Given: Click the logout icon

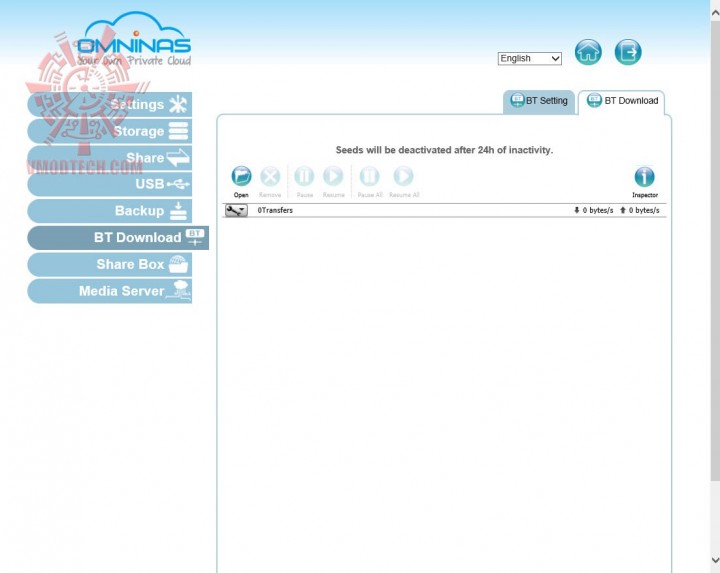Looking at the screenshot, I should tap(628, 52).
